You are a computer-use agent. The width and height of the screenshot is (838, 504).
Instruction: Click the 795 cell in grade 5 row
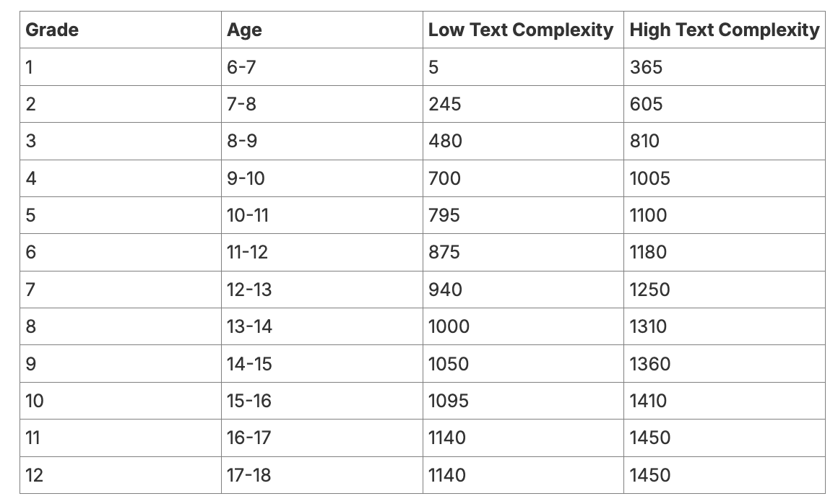tap(523, 215)
